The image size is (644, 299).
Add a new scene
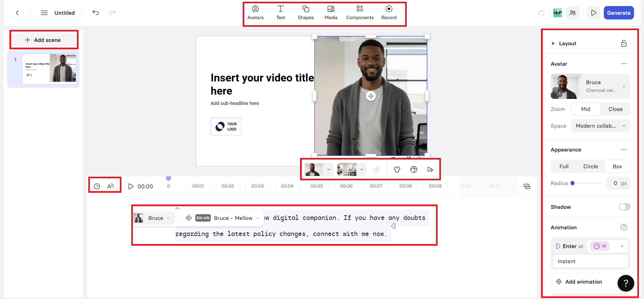point(43,40)
